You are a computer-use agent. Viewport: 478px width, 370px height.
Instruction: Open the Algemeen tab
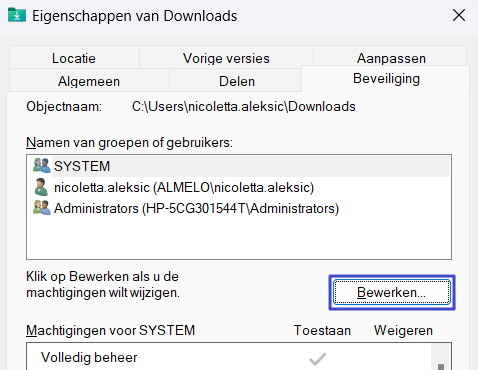[x=89, y=81]
